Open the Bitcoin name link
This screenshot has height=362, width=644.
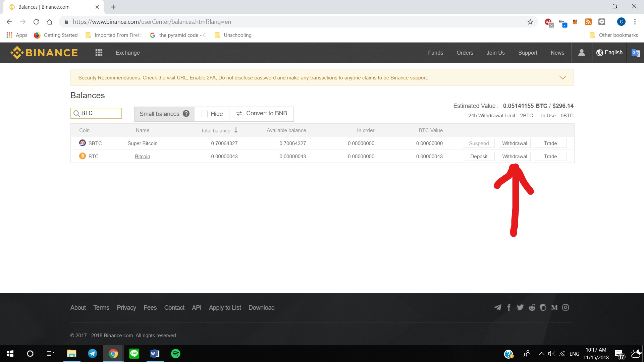(142, 157)
